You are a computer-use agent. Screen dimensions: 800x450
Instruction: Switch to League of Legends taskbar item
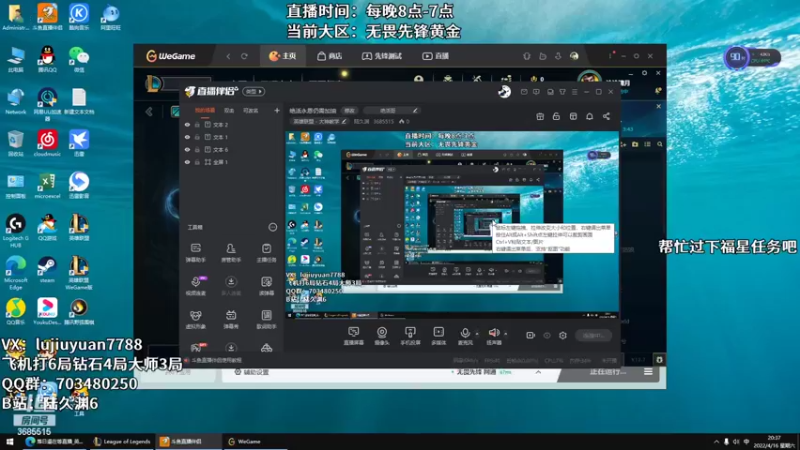click(122, 442)
